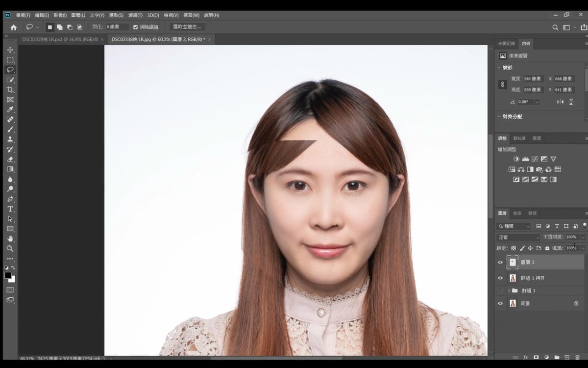Hide the 圖層 3 layer

click(x=500, y=263)
